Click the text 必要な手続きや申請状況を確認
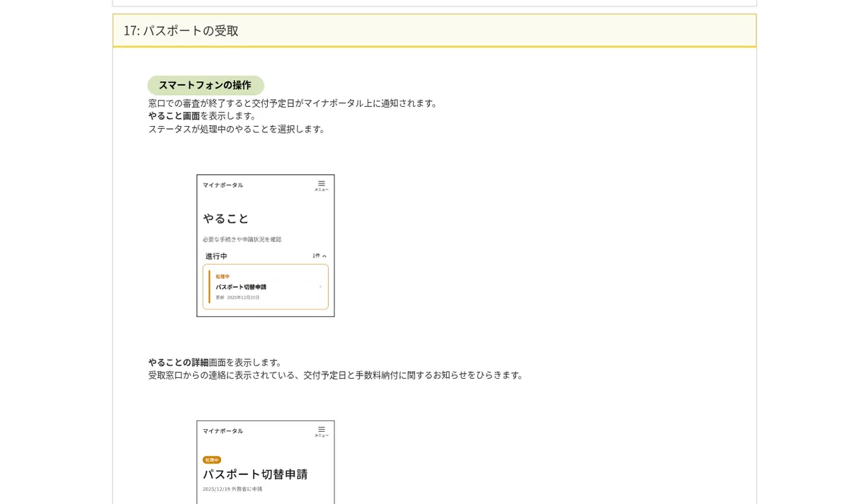 (x=242, y=239)
